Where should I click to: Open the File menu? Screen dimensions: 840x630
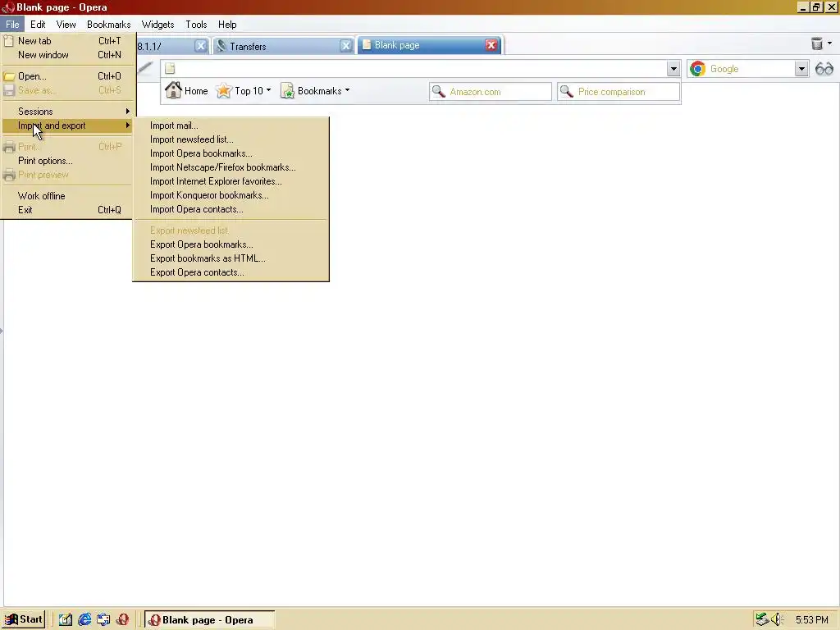click(12, 24)
